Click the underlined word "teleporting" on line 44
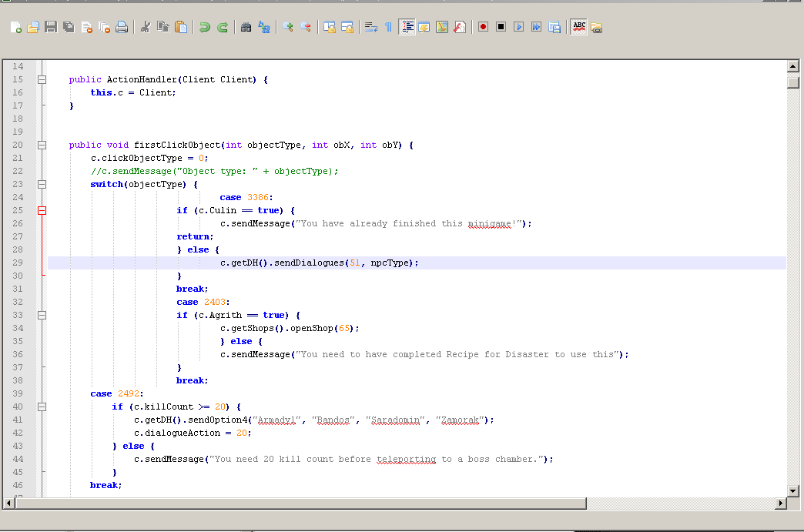Viewport: 804px width, 532px height. (406, 459)
